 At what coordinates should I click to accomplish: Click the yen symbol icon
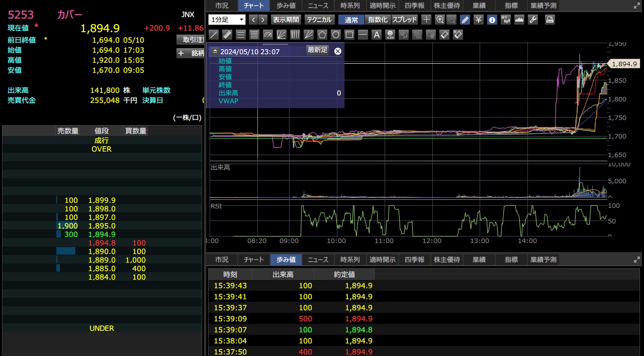coord(479,20)
